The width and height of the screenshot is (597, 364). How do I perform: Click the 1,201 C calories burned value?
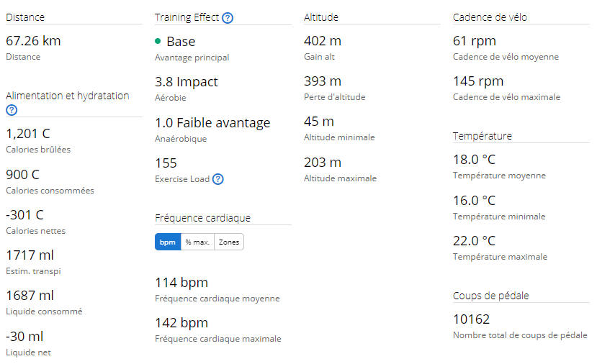28,134
